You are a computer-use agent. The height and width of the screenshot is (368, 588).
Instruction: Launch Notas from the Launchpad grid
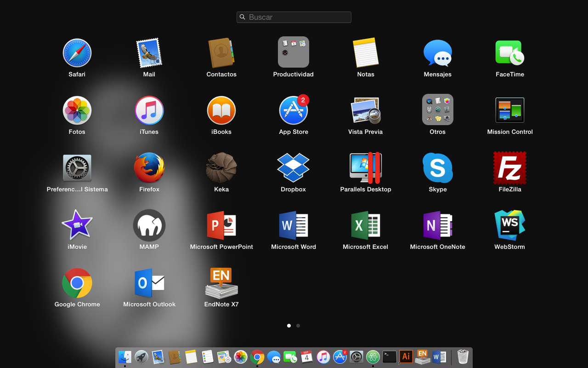[x=366, y=53]
